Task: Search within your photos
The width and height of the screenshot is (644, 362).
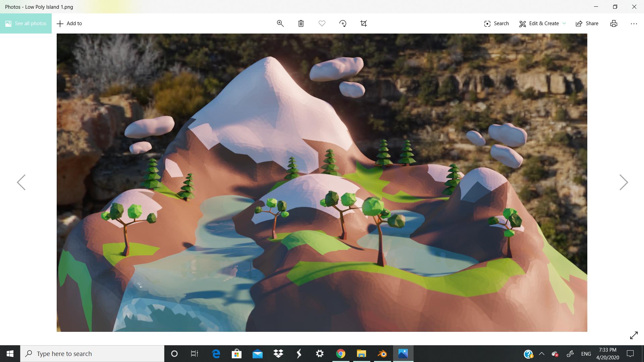Action: click(x=496, y=23)
